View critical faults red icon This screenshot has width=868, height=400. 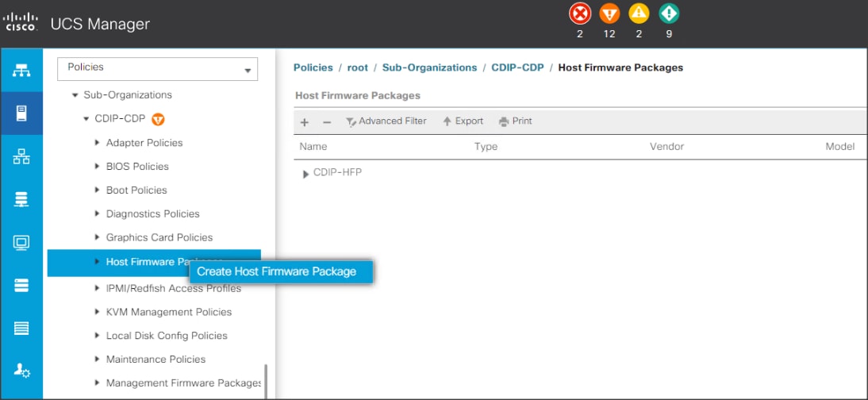580,13
